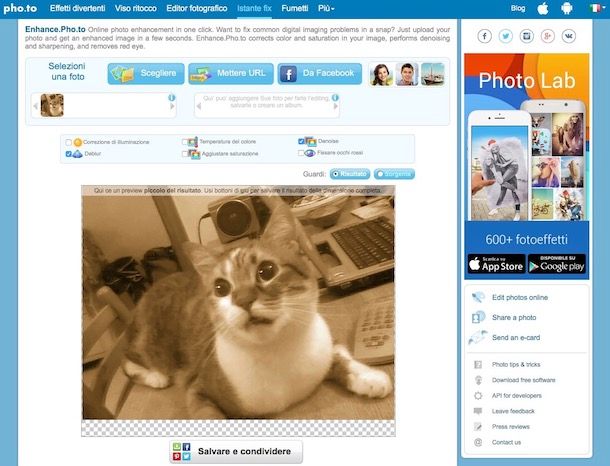Click left arrow of uploaded photos strip
This screenshot has height=466, width=610.
[x=35, y=106]
